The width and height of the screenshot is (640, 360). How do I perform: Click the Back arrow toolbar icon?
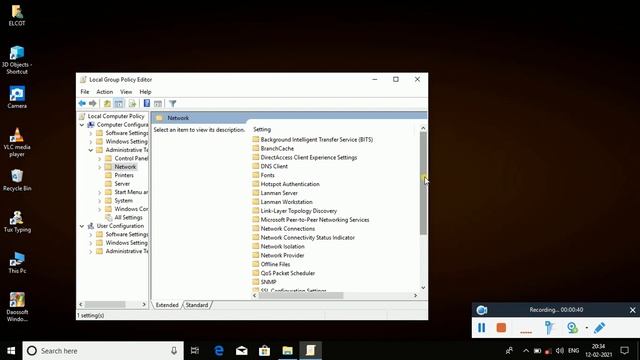coord(82,104)
